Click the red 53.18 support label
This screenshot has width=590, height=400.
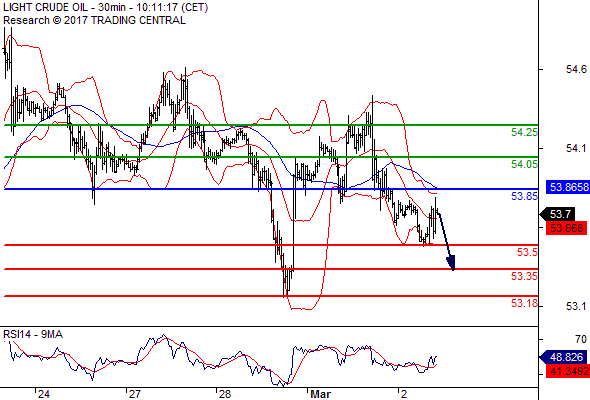point(524,303)
